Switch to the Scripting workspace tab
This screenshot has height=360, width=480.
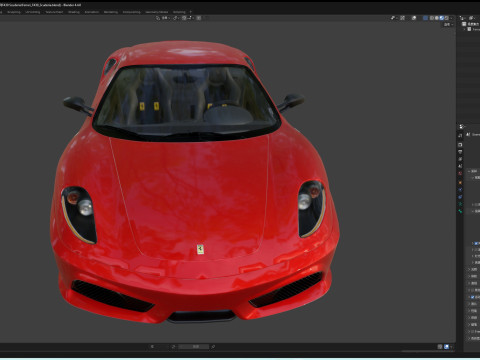179,12
